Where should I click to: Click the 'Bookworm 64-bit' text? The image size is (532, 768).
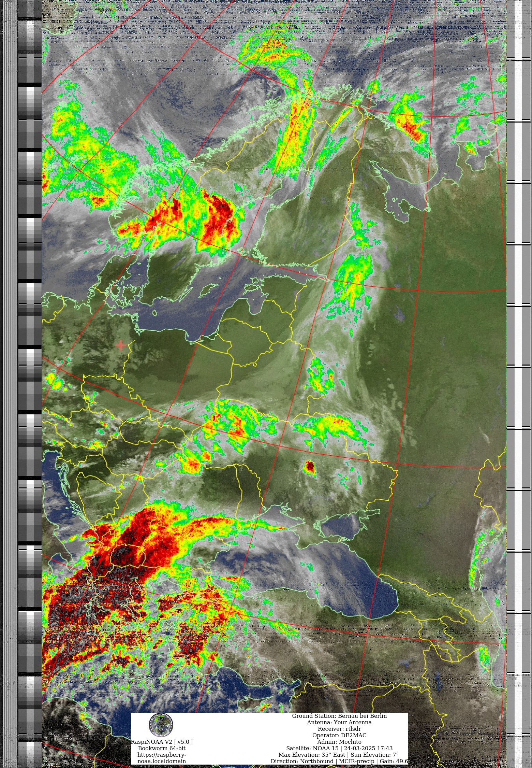162,748
